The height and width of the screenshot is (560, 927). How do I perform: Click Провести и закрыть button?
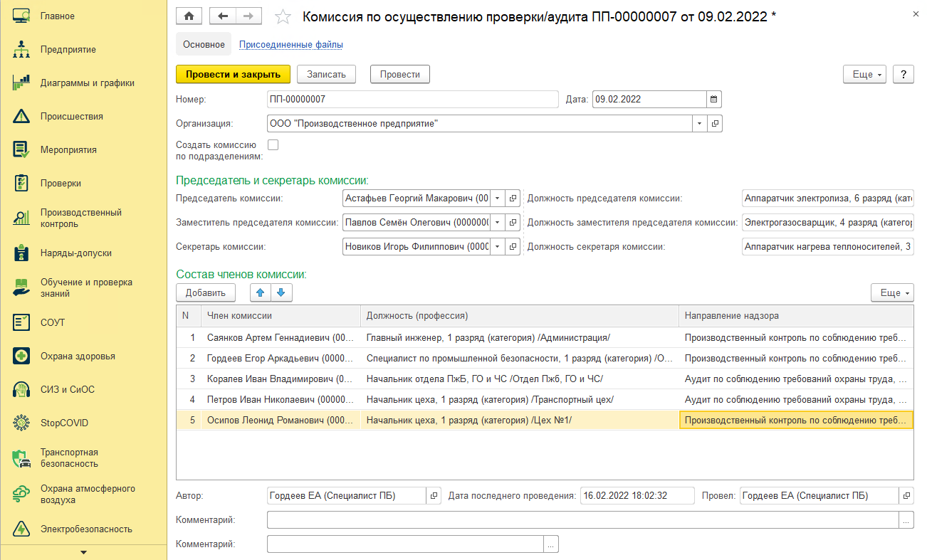233,74
